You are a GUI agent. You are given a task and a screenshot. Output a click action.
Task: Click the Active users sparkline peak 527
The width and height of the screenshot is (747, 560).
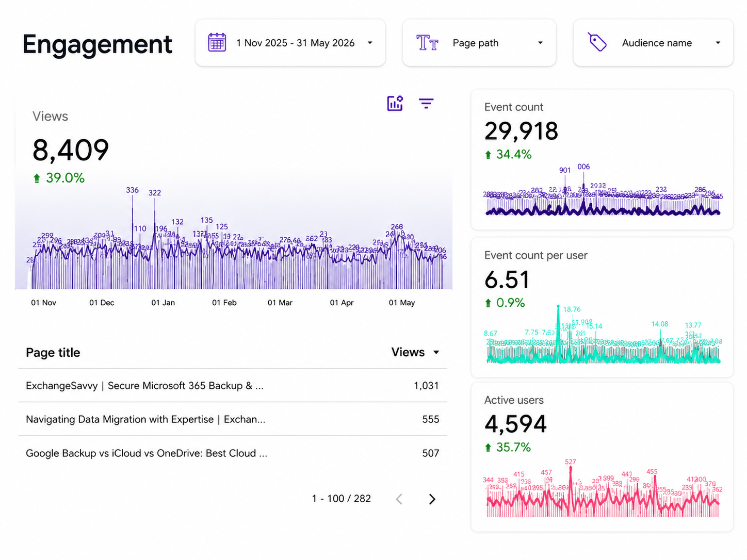[570, 462]
